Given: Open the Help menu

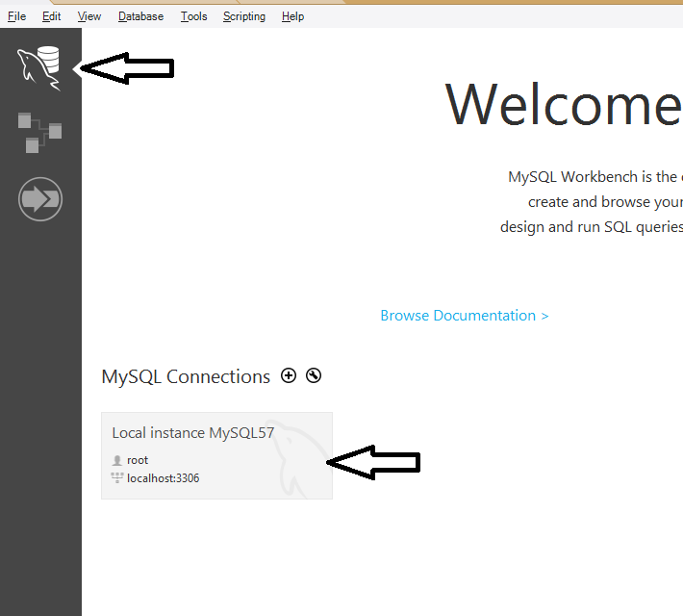Looking at the screenshot, I should pyautogui.click(x=292, y=16).
